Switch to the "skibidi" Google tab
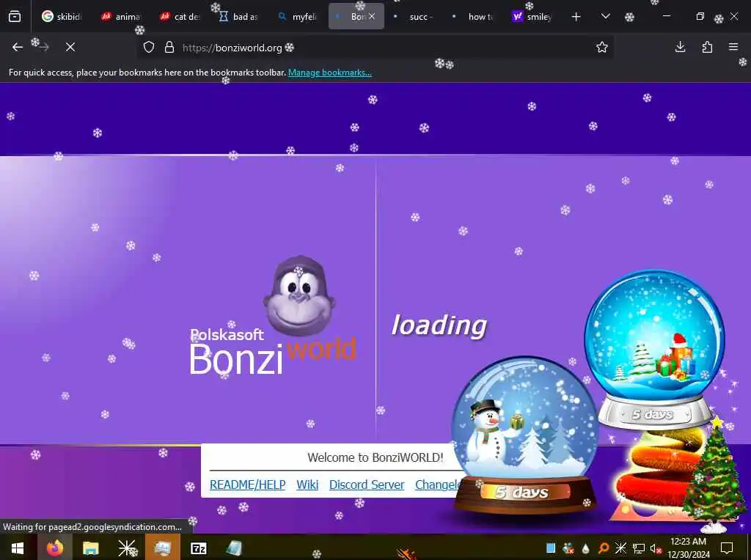Screen dimensions: 751x560 (x=62, y=17)
